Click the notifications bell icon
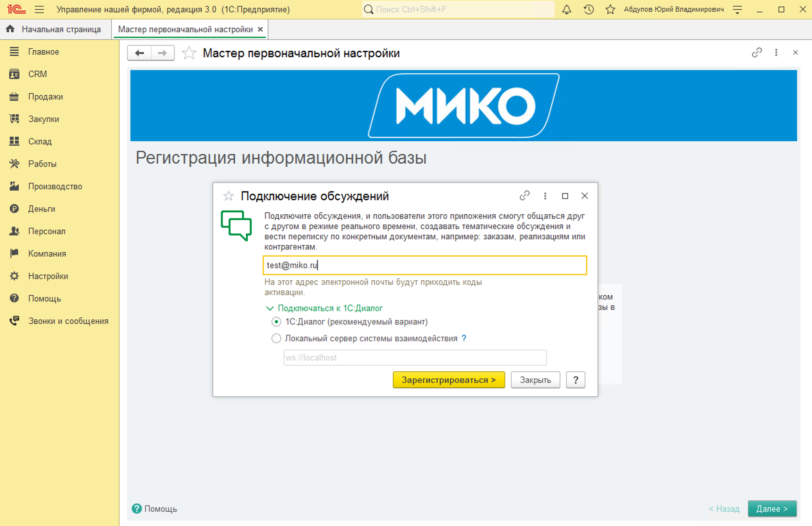 tap(566, 9)
